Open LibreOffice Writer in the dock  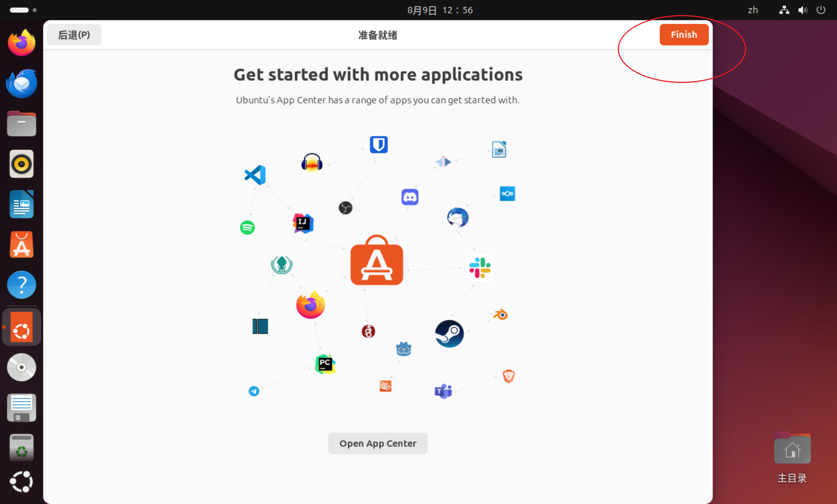(x=21, y=204)
